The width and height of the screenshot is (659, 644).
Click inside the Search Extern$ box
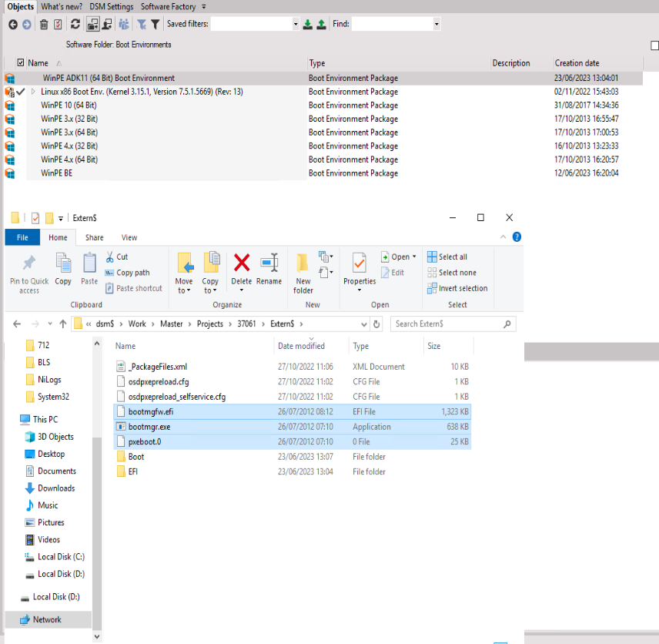pos(452,324)
